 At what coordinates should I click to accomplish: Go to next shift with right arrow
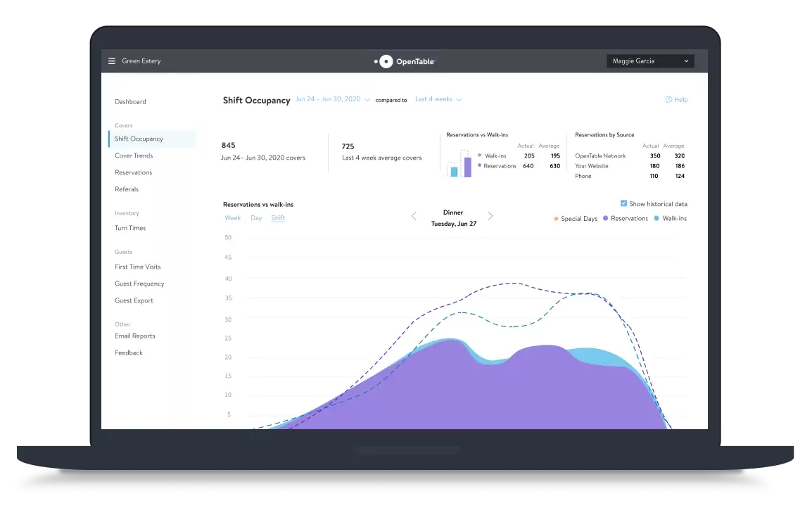click(490, 217)
